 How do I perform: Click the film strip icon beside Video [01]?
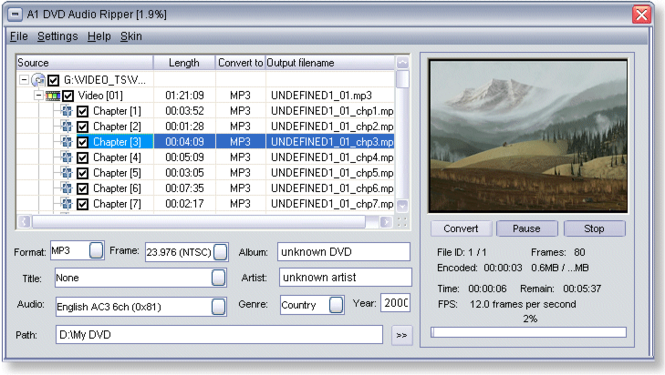pyautogui.click(x=53, y=95)
